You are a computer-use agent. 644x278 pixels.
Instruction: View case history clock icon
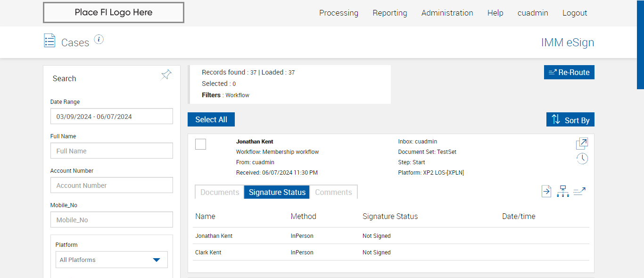point(582,159)
